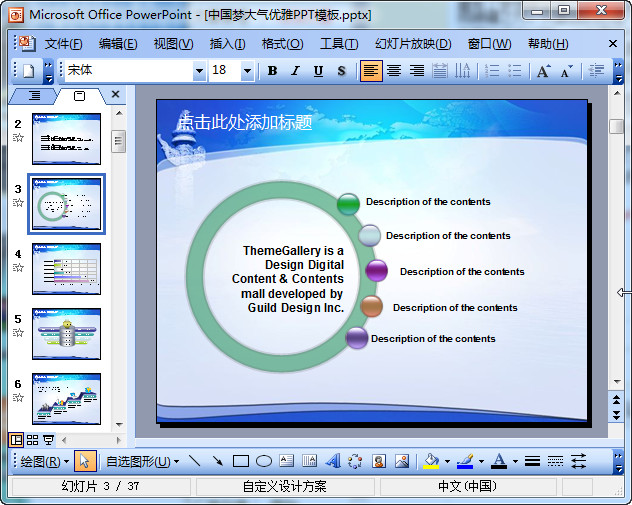632x505 pixels.
Task: Select the Line drawing tool
Action: (x=195, y=461)
